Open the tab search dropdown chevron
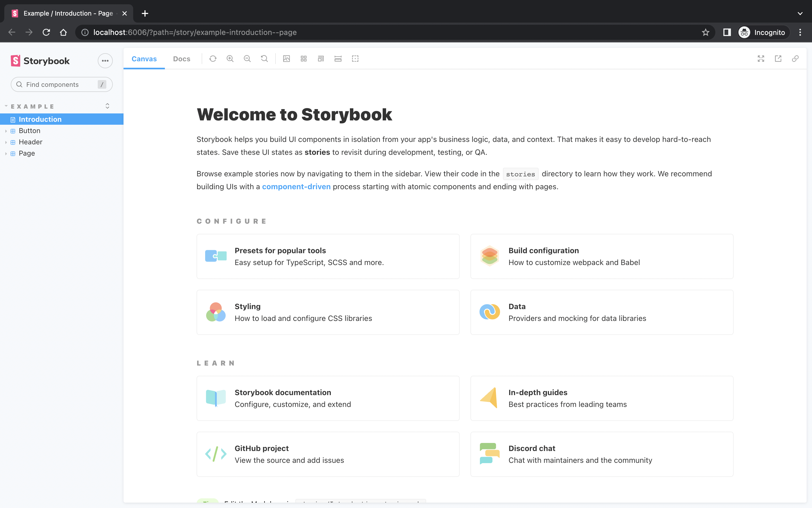The width and height of the screenshot is (812, 508). point(800,13)
